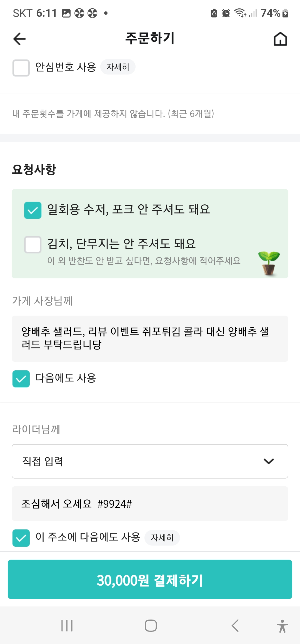Tap 자세히 next to 안심번호 사용
Viewport: 300px width, 644px height.
pos(118,67)
